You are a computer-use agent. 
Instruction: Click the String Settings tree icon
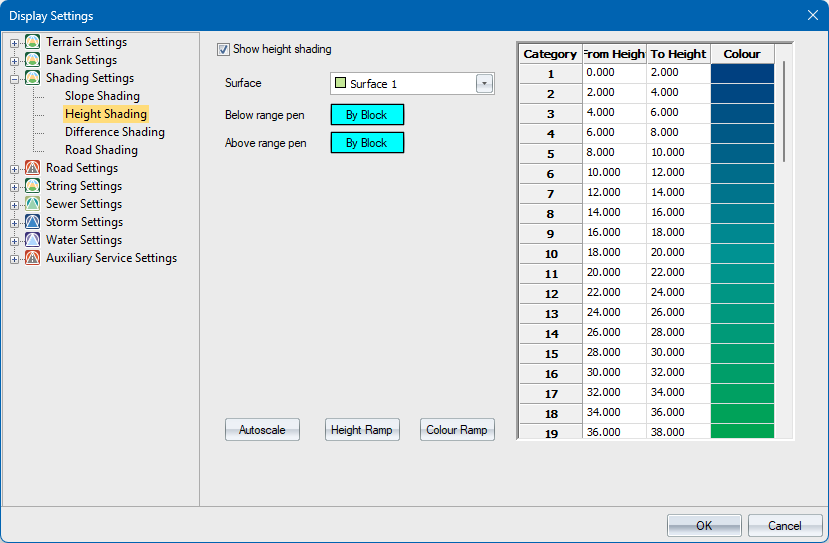(x=33, y=186)
